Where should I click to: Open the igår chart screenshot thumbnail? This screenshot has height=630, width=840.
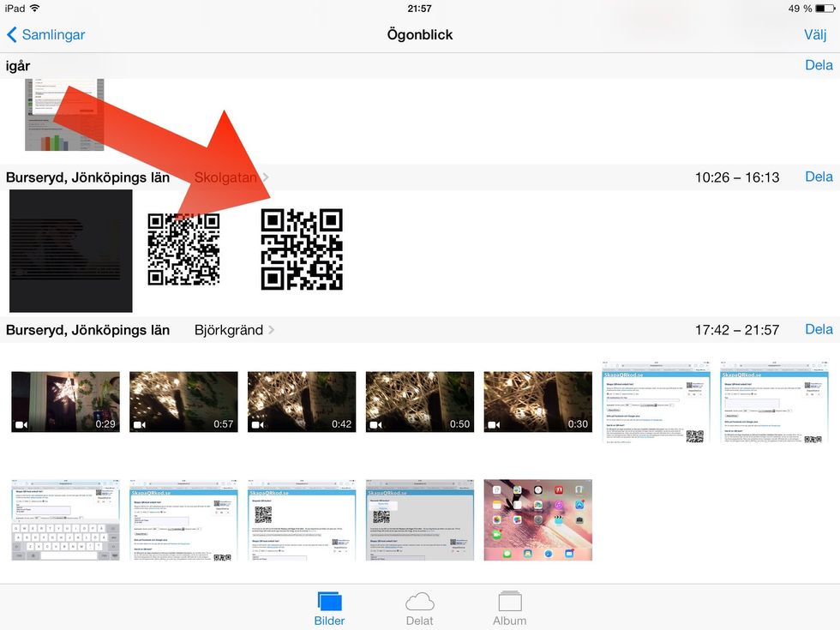(64, 115)
